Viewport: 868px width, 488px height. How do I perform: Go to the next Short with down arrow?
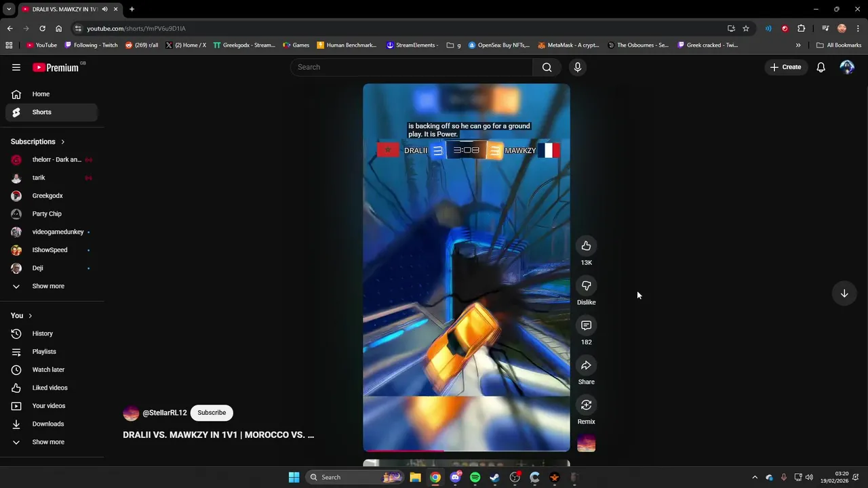coord(844,293)
